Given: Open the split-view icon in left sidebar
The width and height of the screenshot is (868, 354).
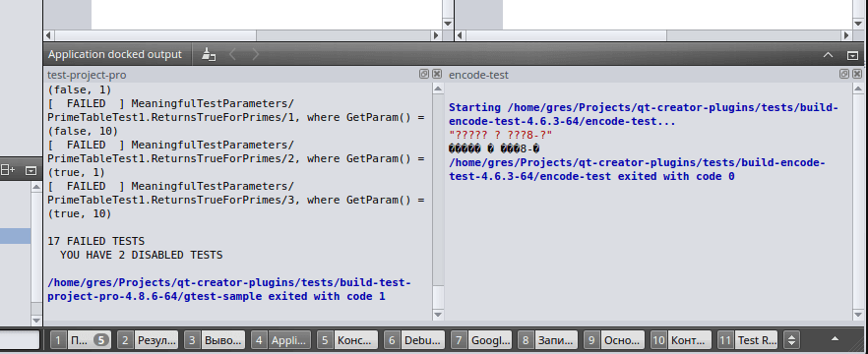Looking at the screenshot, I should 8,170.
